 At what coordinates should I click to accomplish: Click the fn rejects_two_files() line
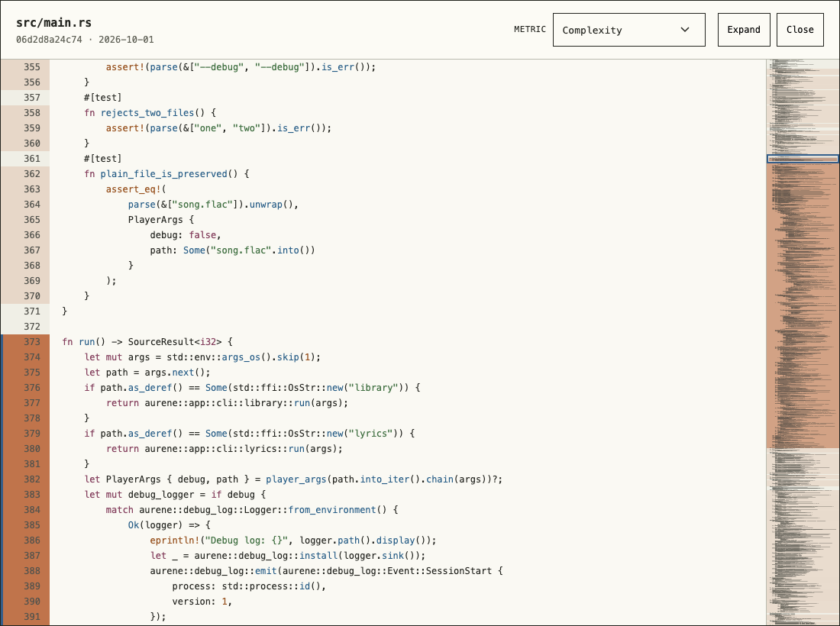tap(150, 113)
